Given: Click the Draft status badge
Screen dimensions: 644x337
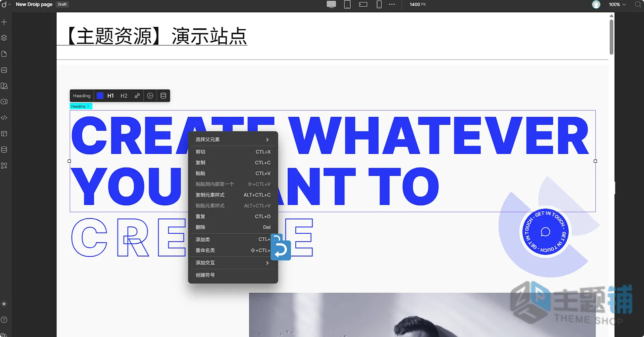Looking at the screenshot, I should 62,4.
